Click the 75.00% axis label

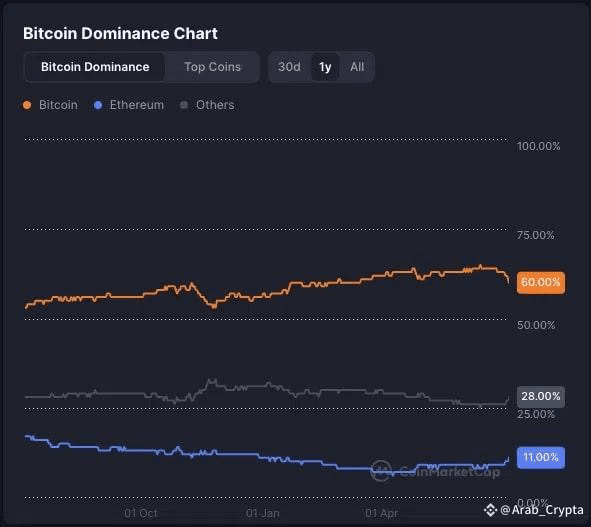tap(536, 235)
